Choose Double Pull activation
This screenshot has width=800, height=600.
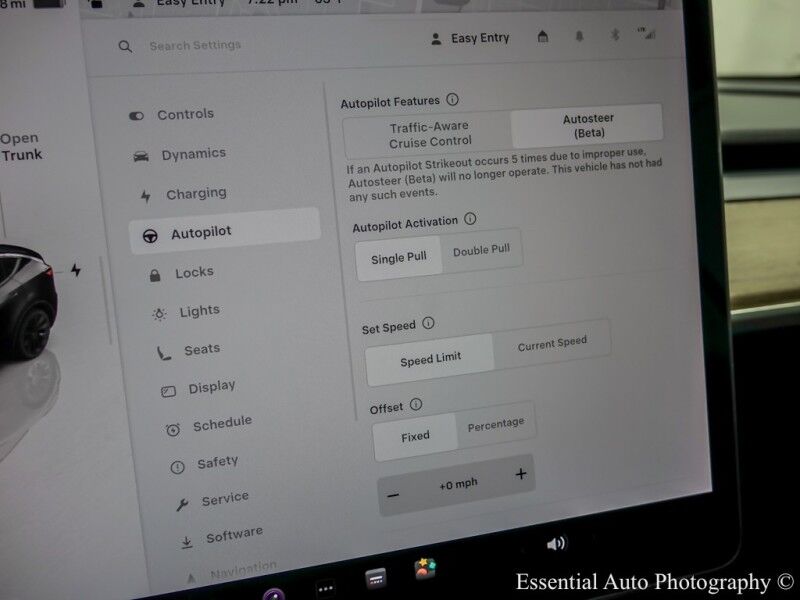point(481,250)
